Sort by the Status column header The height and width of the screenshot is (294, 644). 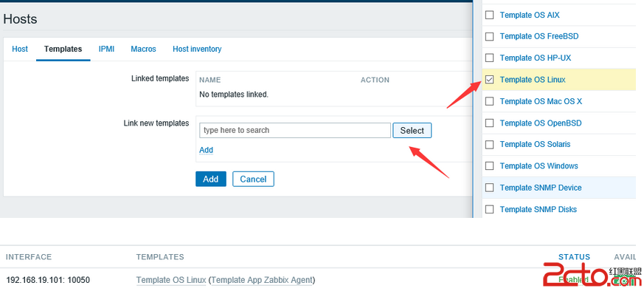point(574,257)
